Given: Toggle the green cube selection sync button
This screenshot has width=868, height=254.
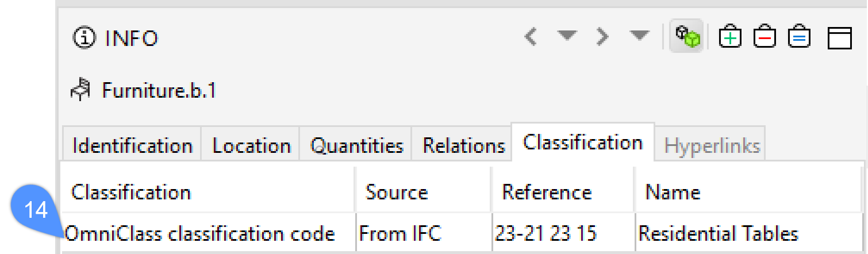Looking at the screenshot, I should pos(687,37).
